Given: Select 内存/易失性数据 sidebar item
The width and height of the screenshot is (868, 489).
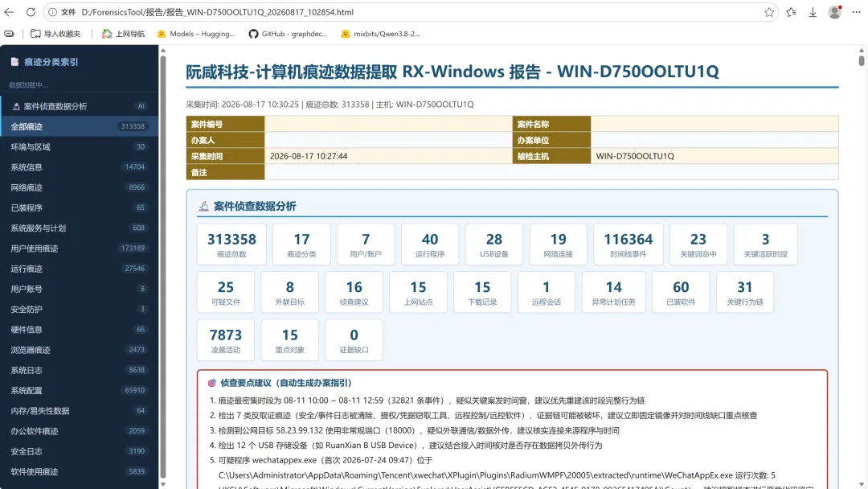Looking at the screenshot, I should coord(79,411).
